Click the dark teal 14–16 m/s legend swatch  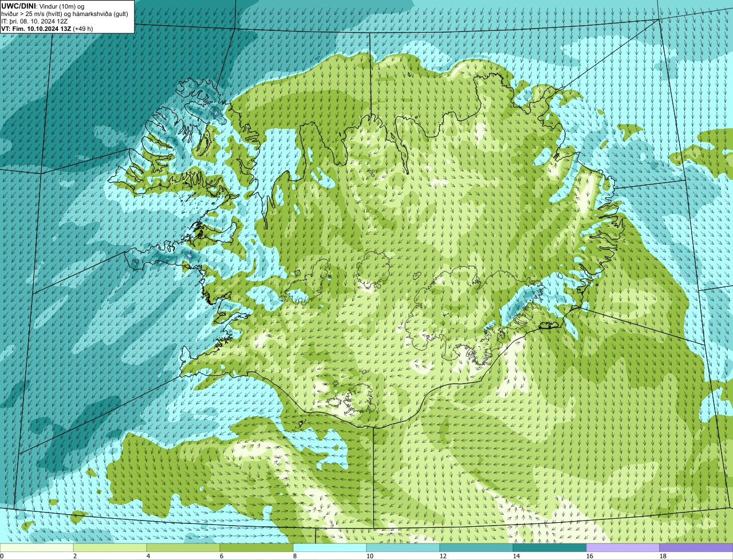(x=550, y=547)
